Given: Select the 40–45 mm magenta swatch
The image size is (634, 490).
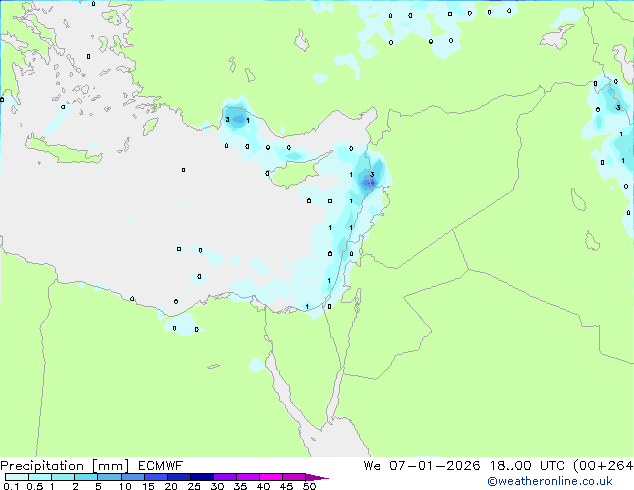Looking at the screenshot, I should tap(271, 477).
